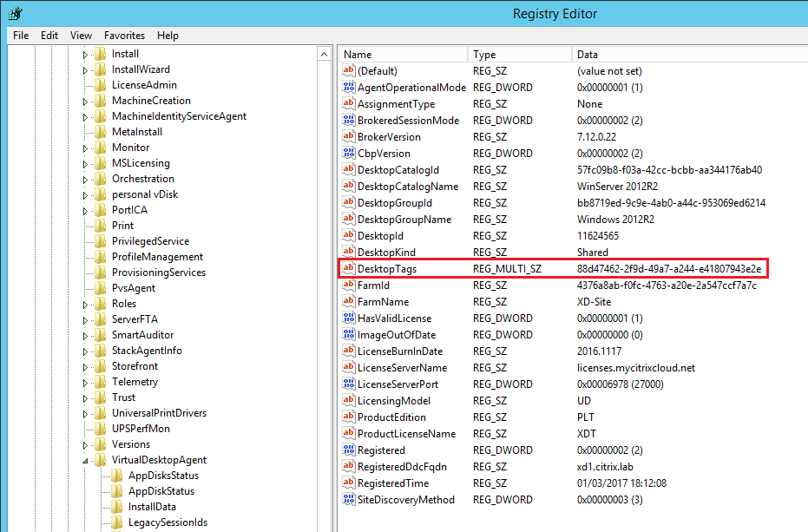Expand the Orchestration key
The image size is (808, 532).
click(x=86, y=180)
